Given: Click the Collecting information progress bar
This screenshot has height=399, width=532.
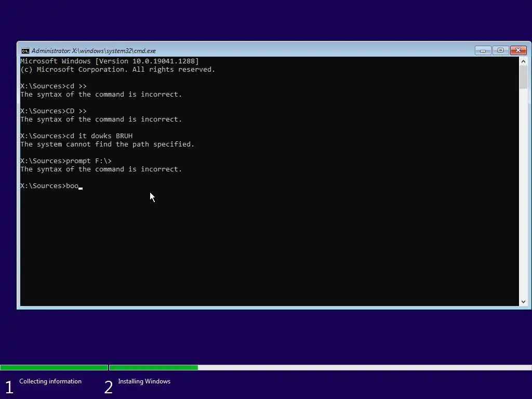Looking at the screenshot, I should point(54,367).
